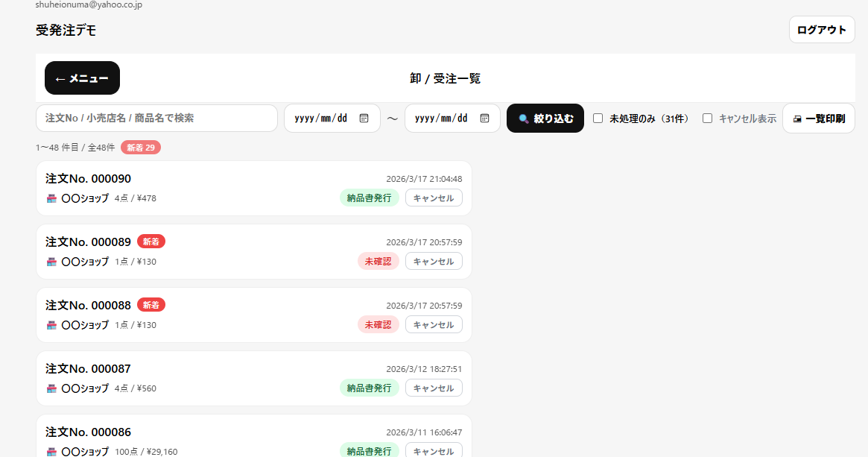Open calendar picker on end date field
Viewport: 868px width, 457px height.
(x=484, y=119)
